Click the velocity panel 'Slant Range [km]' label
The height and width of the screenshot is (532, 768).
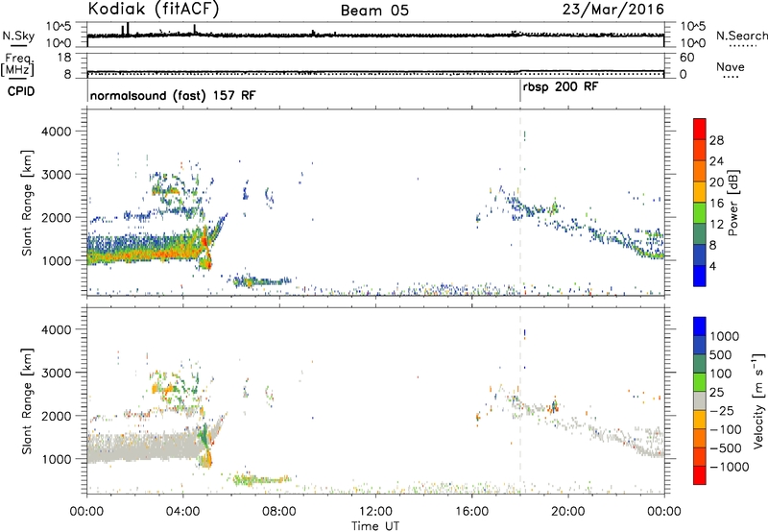click(x=27, y=400)
